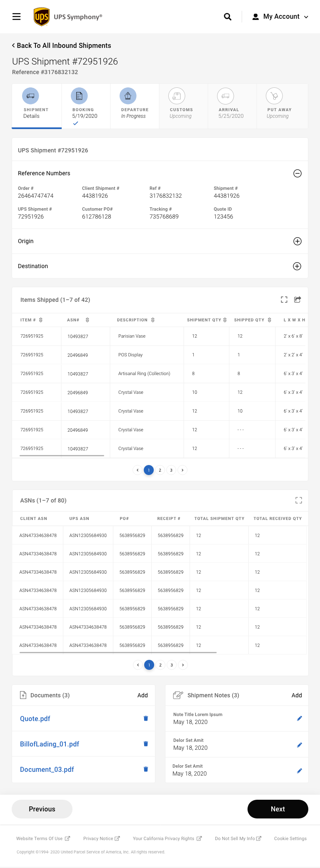Delete the BillofLading_01.pdf document
Viewport: 320px width, 868px height.
(146, 744)
